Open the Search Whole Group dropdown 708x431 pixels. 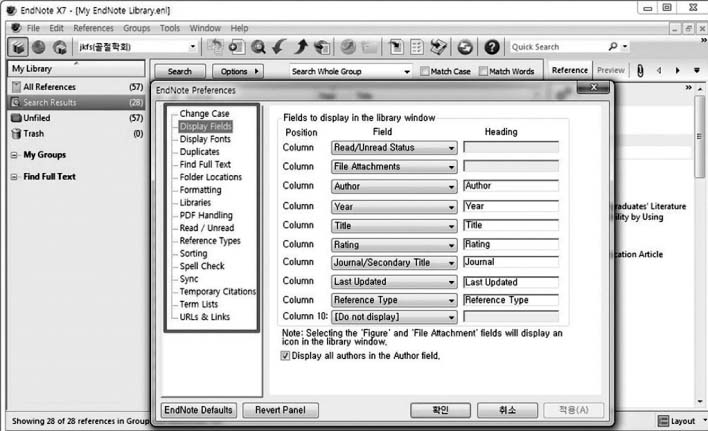pyautogui.click(x=350, y=71)
